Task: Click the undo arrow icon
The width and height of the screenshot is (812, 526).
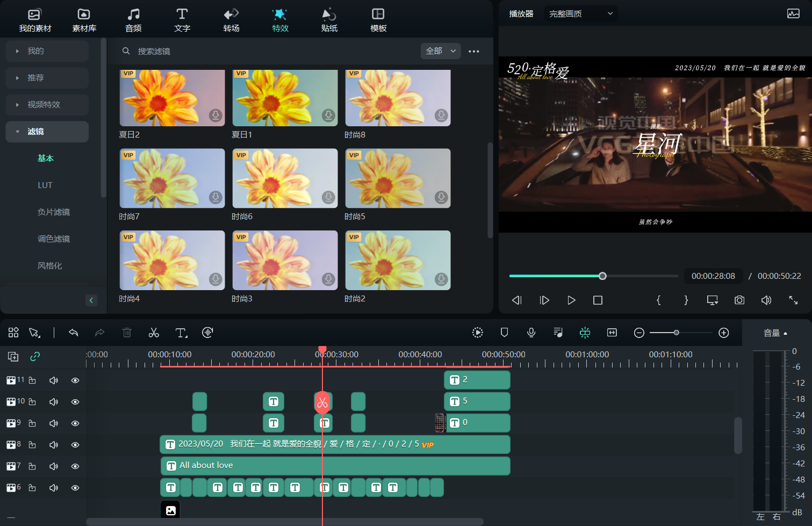Action: point(74,333)
